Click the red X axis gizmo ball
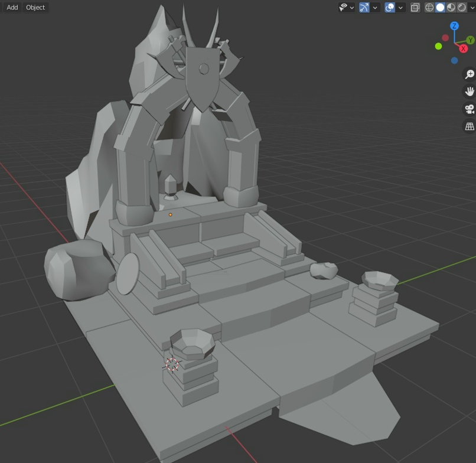This screenshot has width=476, height=463. point(464,48)
